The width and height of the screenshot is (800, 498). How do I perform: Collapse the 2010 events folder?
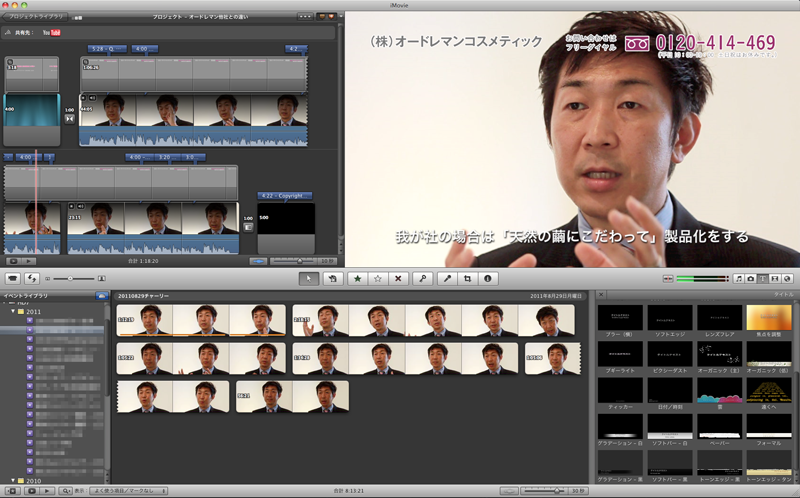tap(14, 481)
